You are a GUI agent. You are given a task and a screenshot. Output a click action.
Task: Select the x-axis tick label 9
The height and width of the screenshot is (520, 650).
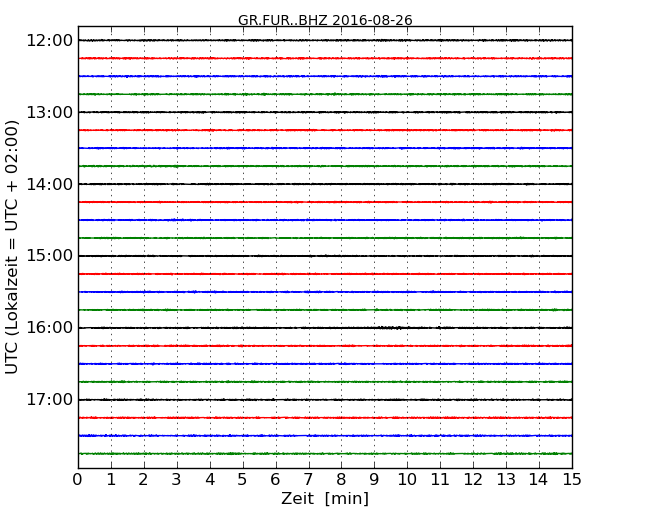374,480
